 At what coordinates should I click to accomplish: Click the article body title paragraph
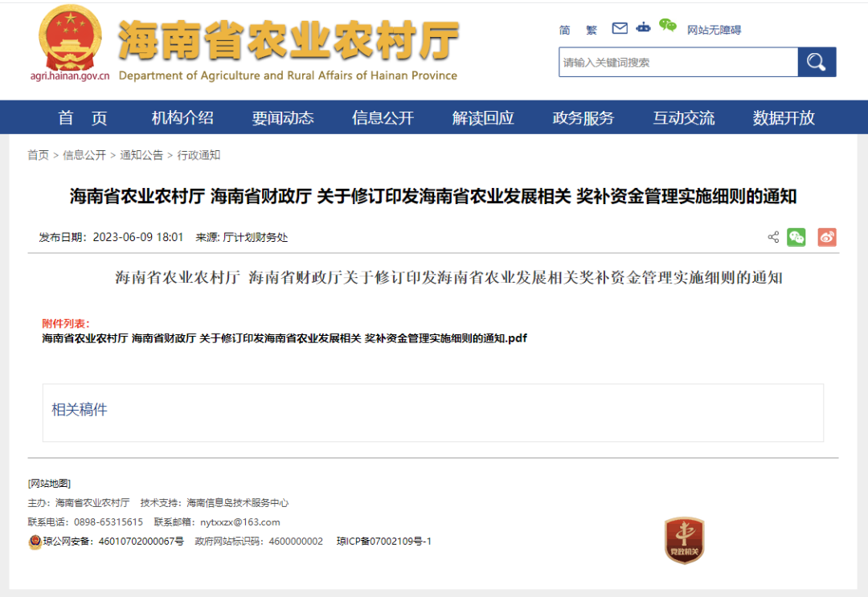click(448, 277)
